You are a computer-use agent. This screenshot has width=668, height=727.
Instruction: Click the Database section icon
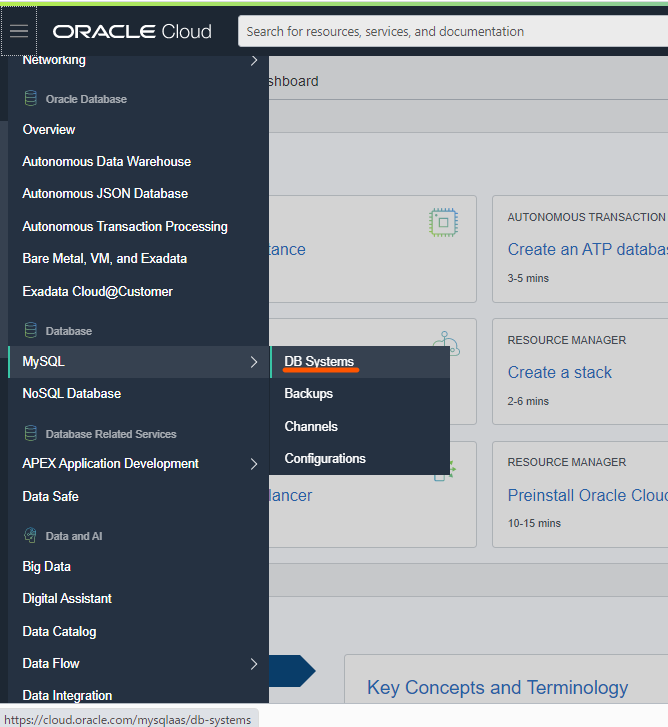coord(31,331)
